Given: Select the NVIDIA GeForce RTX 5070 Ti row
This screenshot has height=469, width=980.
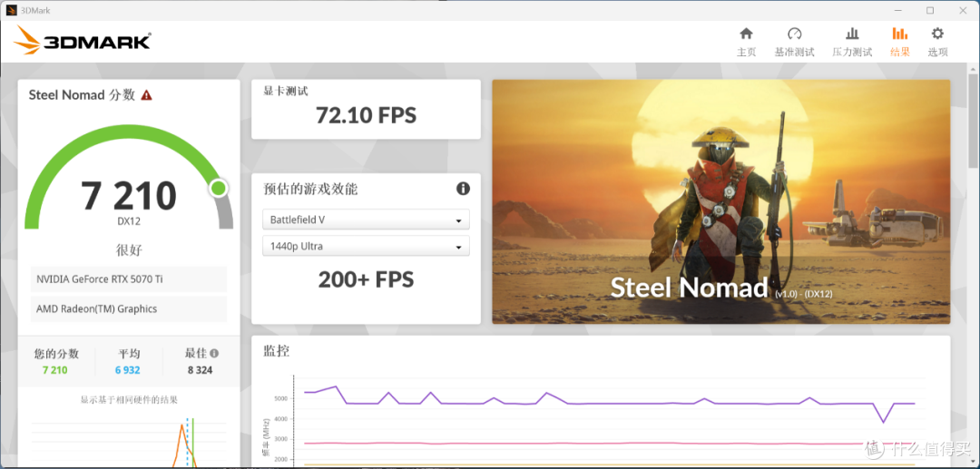Looking at the screenshot, I should point(129,279).
